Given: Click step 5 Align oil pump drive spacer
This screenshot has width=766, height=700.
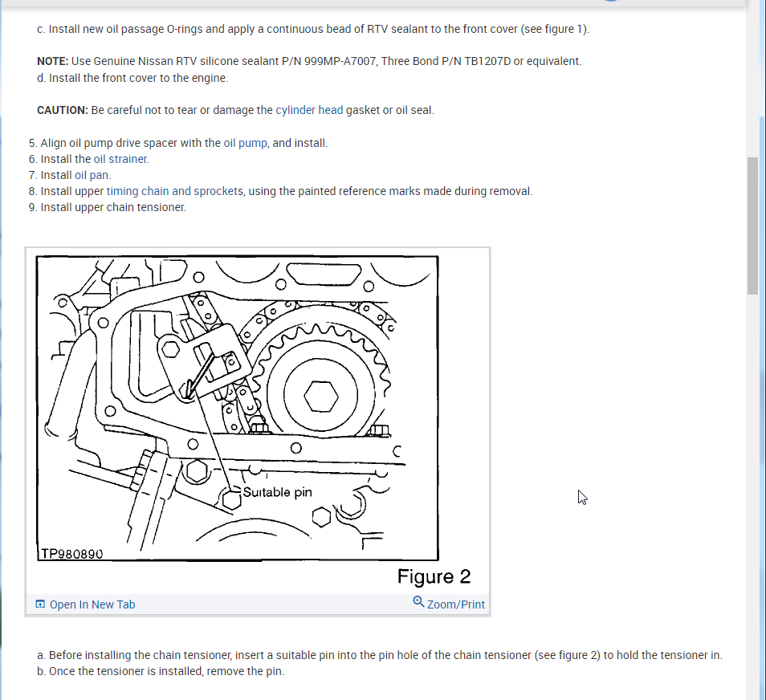Looking at the screenshot, I should (178, 143).
